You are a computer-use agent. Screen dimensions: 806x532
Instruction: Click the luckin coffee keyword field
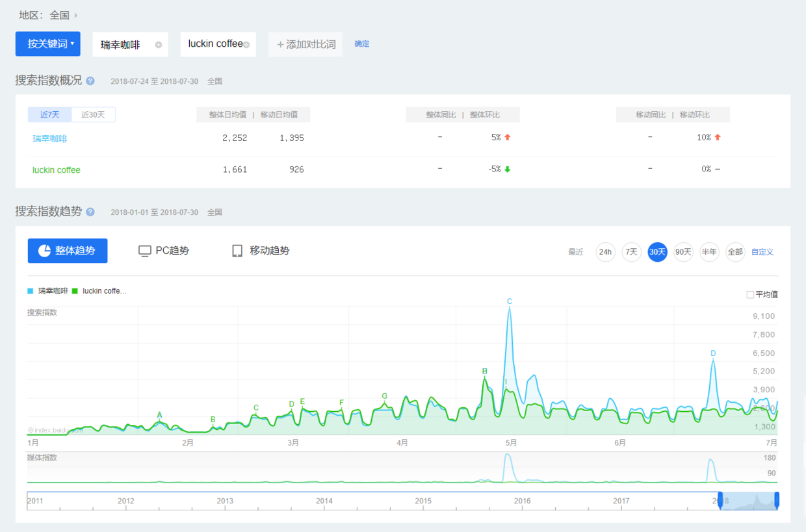[218, 44]
